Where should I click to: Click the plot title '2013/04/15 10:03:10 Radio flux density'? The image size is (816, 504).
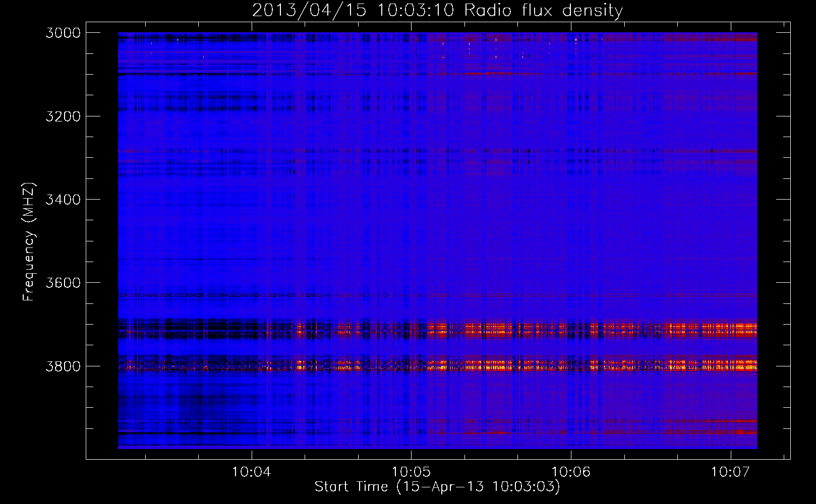click(x=437, y=11)
